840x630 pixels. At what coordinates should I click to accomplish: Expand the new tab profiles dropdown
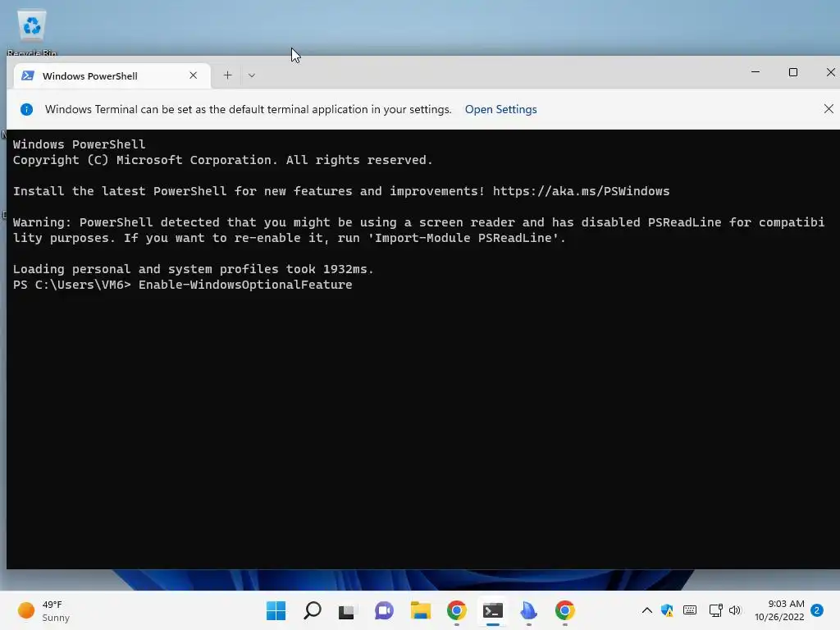pyautogui.click(x=251, y=75)
